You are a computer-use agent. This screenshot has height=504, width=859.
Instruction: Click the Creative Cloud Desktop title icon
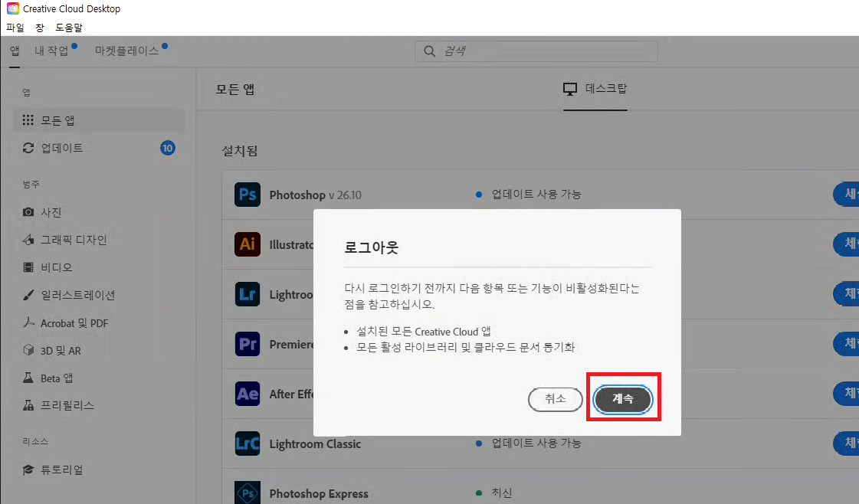pyautogui.click(x=12, y=8)
